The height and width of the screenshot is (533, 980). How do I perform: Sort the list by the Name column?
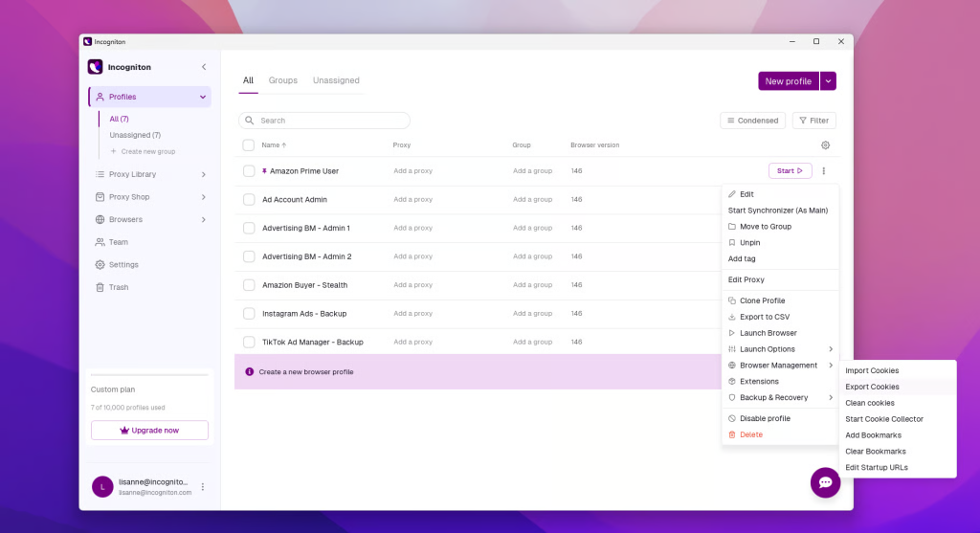[x=274, y=144]
